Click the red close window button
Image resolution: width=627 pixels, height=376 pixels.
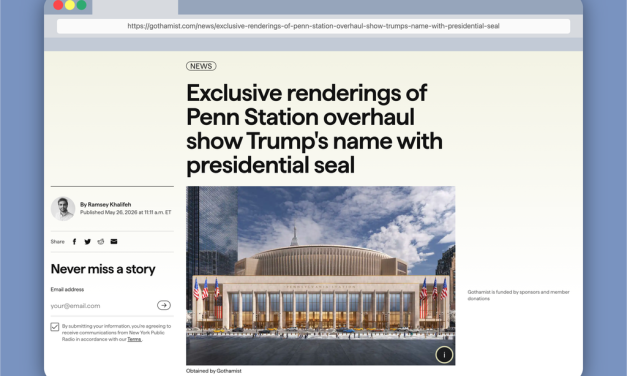pos(58,5)
